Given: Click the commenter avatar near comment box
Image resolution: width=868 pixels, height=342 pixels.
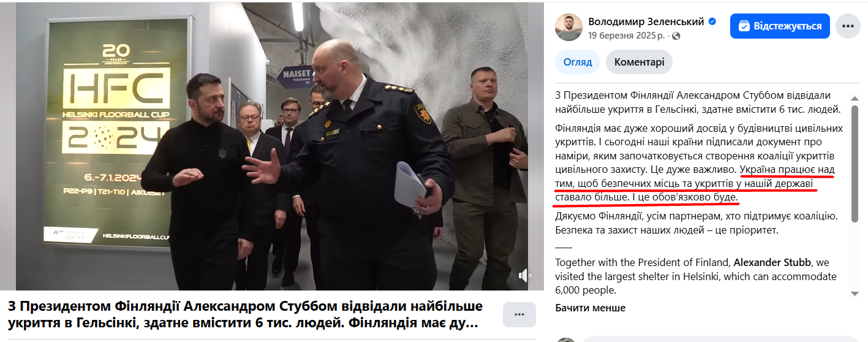Looking at the screenshot, I should pyautogui.click(x=565, y=340).
